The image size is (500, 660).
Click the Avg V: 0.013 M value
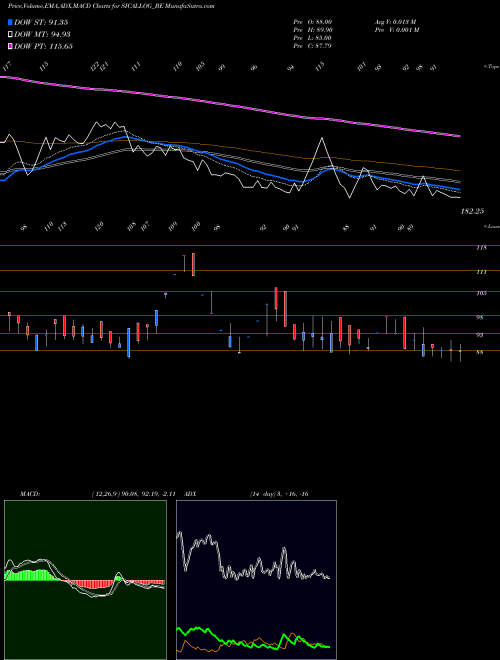coord(395,22)
